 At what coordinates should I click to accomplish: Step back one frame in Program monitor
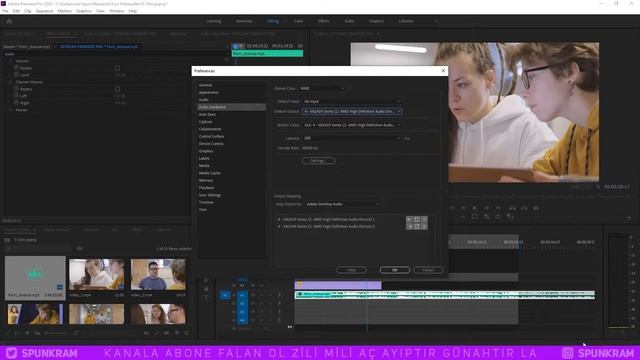tap(463, 208)
